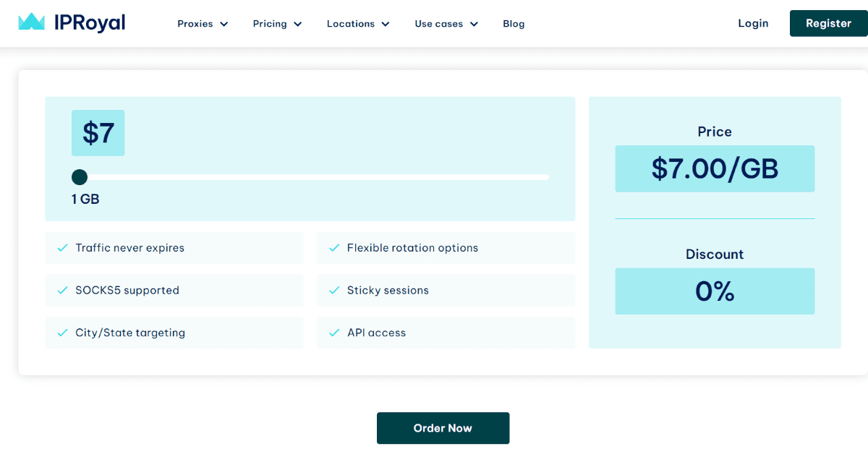Click checkmark next to City/State targeting
Image resolution: width=868 pixels, height=449 pixels.
click(62, 333)
